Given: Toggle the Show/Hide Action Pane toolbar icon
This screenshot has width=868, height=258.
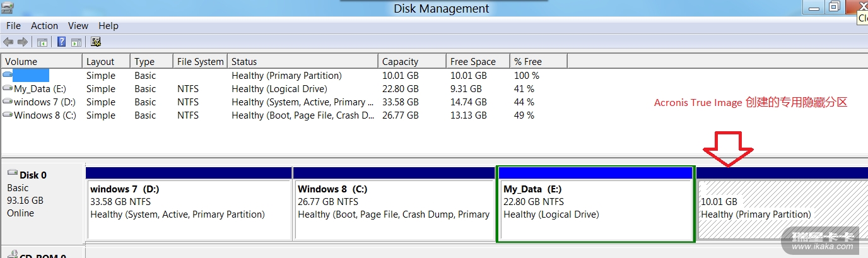Looking at the screenshot, I should 76,42.
